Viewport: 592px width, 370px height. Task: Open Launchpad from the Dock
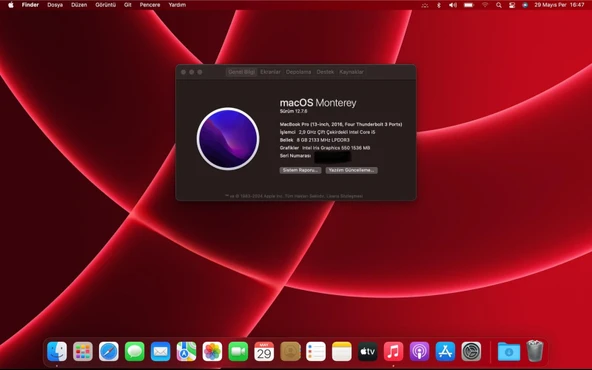83,352
